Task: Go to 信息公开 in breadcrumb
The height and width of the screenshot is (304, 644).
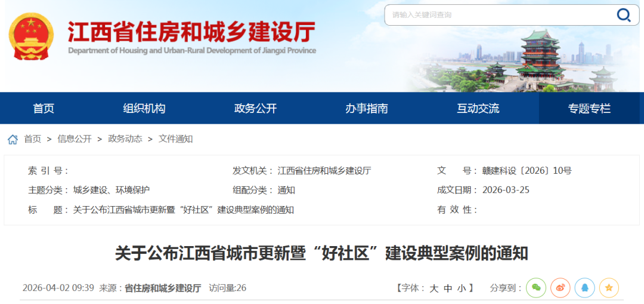Action: pos(75,139)
